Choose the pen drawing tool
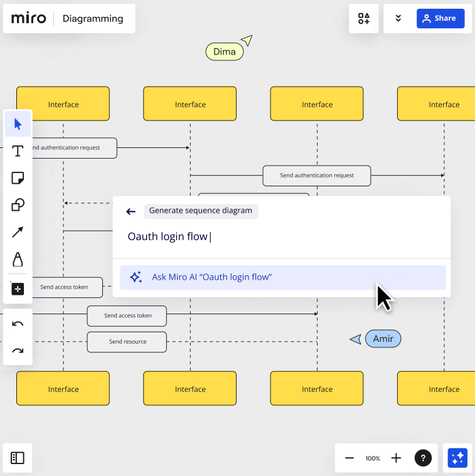The width and height of the screenshot is (475, 476). [18, 259]
